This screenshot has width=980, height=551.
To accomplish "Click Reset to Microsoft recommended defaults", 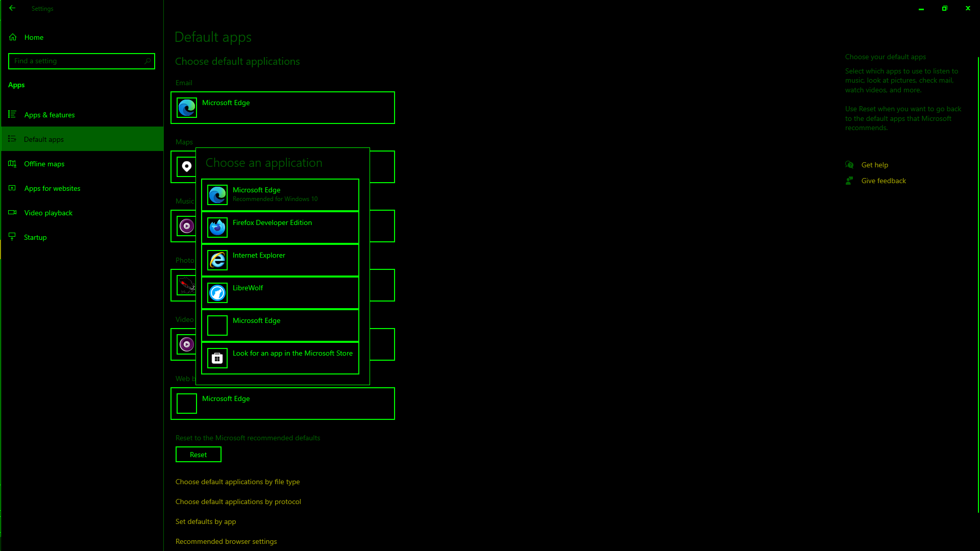I will tap(199, 454).
